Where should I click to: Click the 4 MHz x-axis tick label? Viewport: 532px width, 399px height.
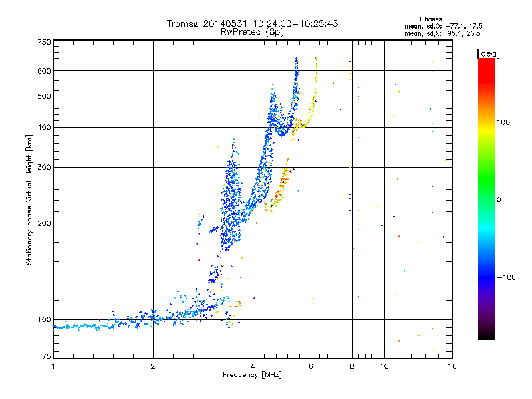(253, 366)
